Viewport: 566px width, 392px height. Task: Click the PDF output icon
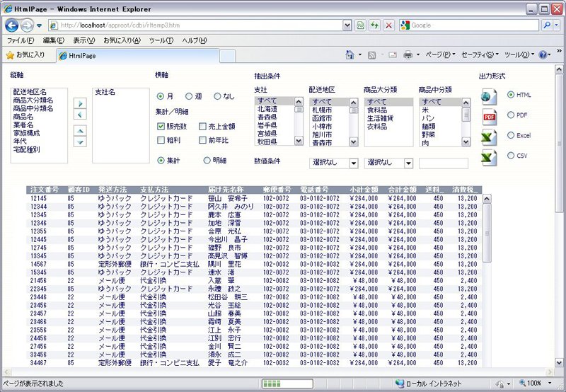(x=489, y=117)
